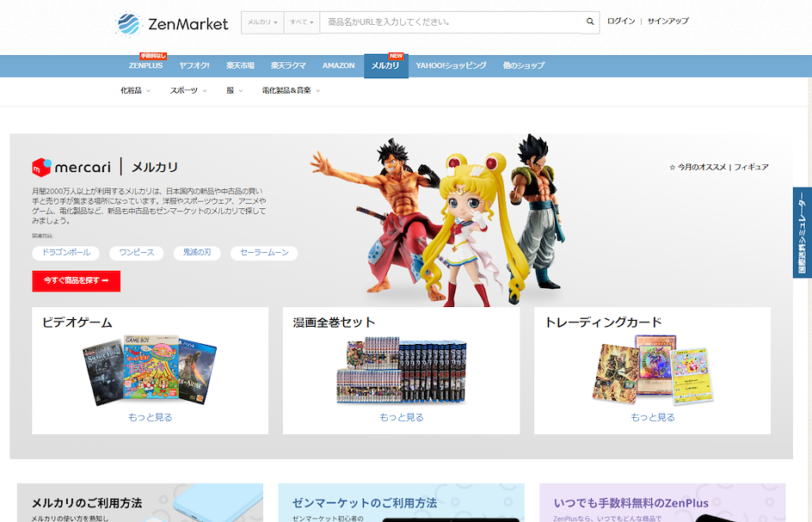Open the すべて category dropdown
Screen dimensions: 812x522
301,22
